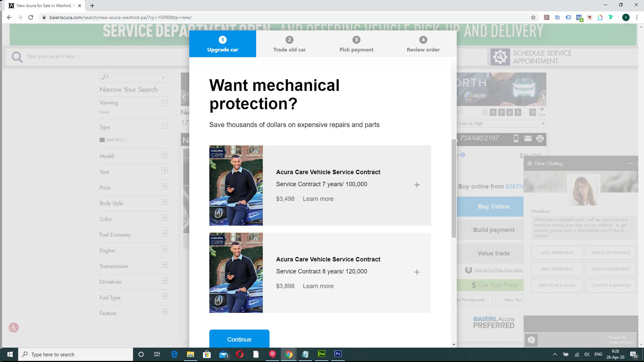Open Learn more for $3,498 contract
This screenshot has width=644, height=362.
point(318,199)
